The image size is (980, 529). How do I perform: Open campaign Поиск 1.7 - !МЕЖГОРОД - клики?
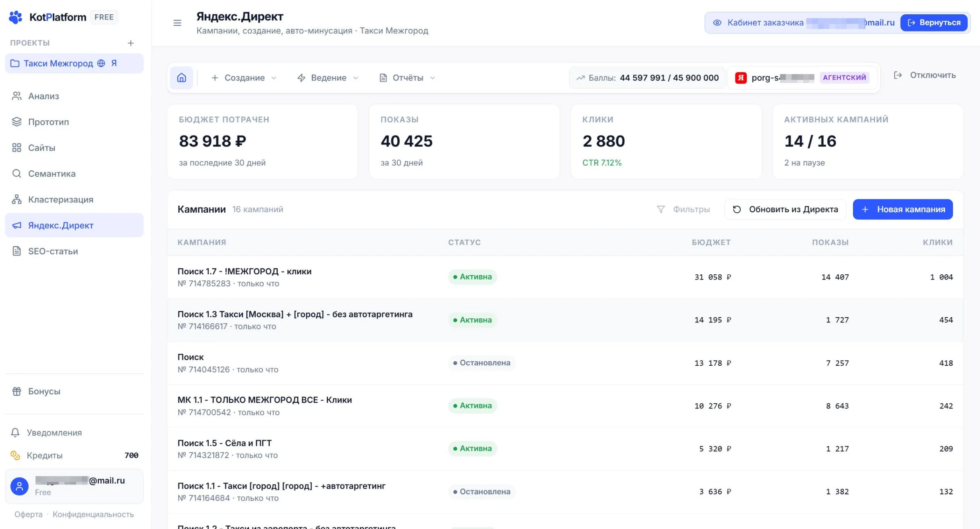(x=245, y=271)
